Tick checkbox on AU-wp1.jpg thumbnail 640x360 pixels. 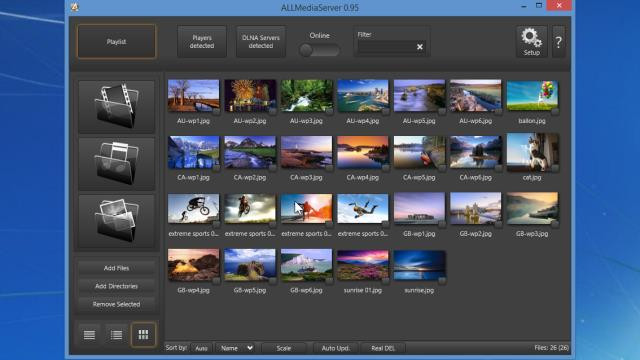click(216, 111)
